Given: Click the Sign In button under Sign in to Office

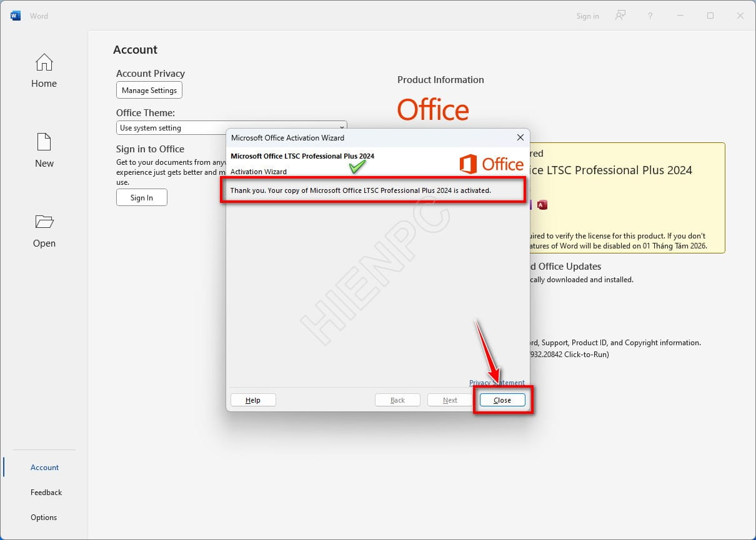Looking at the screenshot, I should tap(142, 197).
